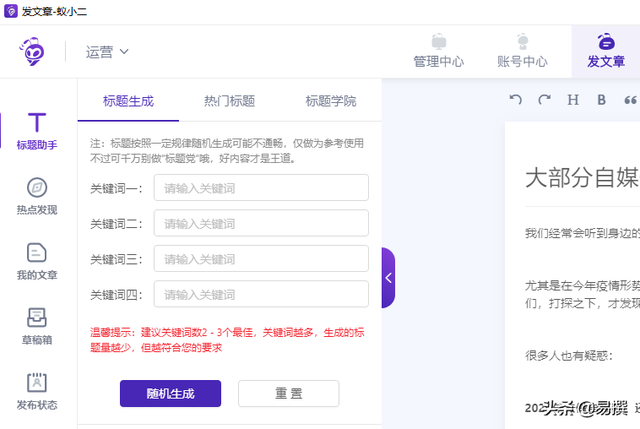Viewport: 640px width, 429px height.
Task: Click the red 温馨提示 notice text
Action: (x=227, y=340)
